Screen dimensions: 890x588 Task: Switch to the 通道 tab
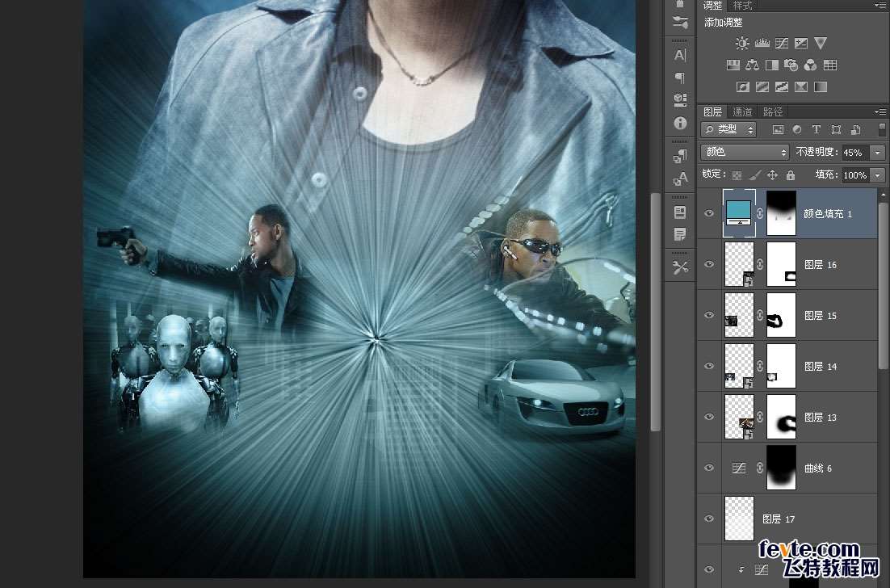pos(742,111)
